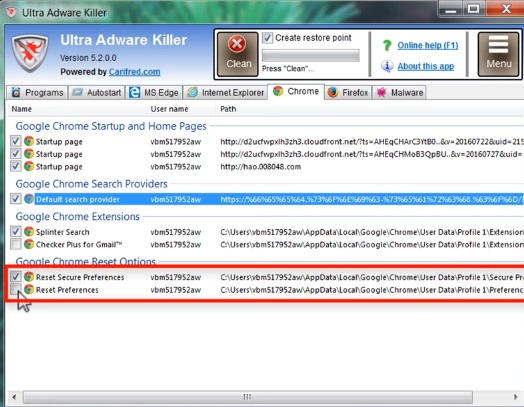Select the Reset Preferences row text

(67, 290)
